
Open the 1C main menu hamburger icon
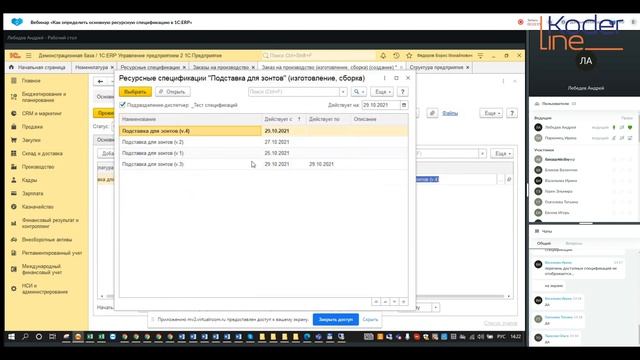[29, 56]
